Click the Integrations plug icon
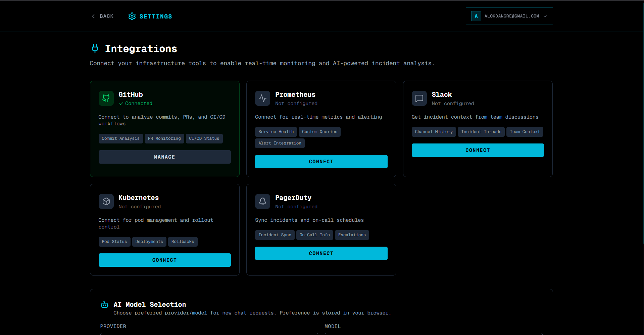644x335 pixels. tap(95, 49)
